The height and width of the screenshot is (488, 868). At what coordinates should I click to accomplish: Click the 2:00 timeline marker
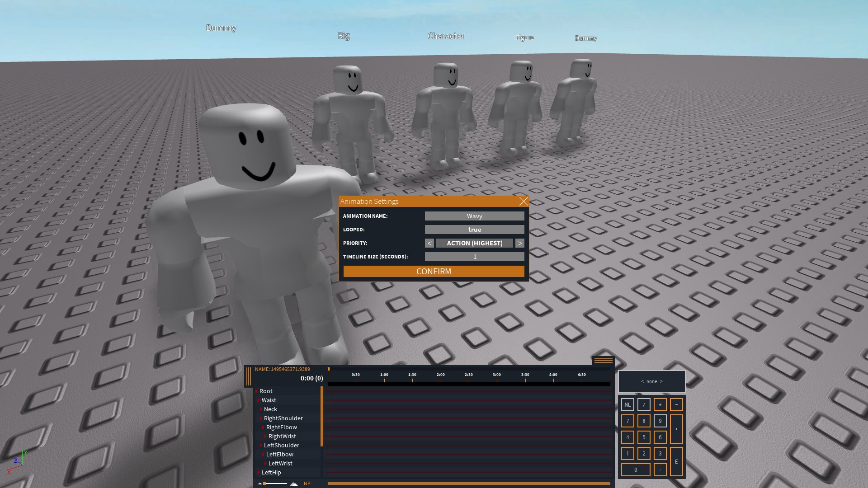[x=441, y=375]
